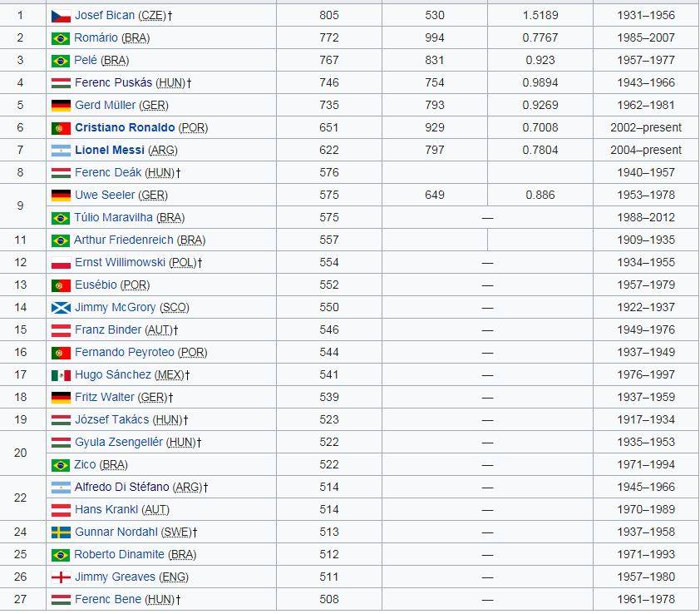Click Josef Bican's 805 goals cell
This screenshot has width=700, height=614.
pyautogui.click(x=328, y=16)
